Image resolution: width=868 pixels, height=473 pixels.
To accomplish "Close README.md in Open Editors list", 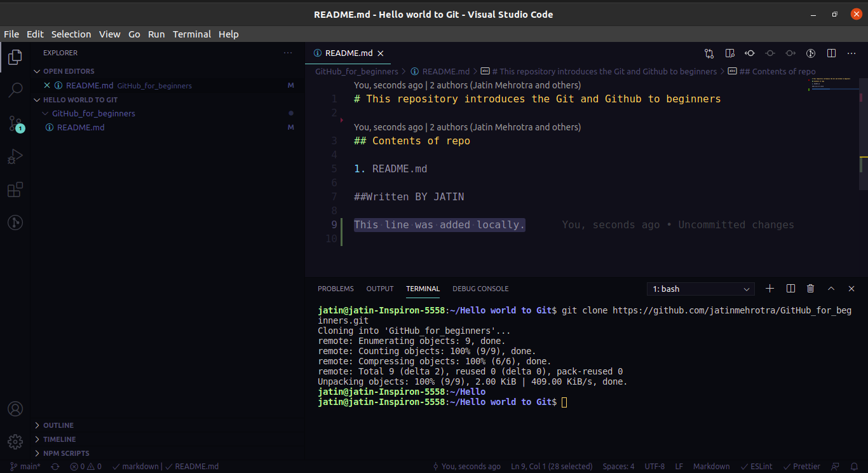I will pyautogui.click(x=47, y=85).
